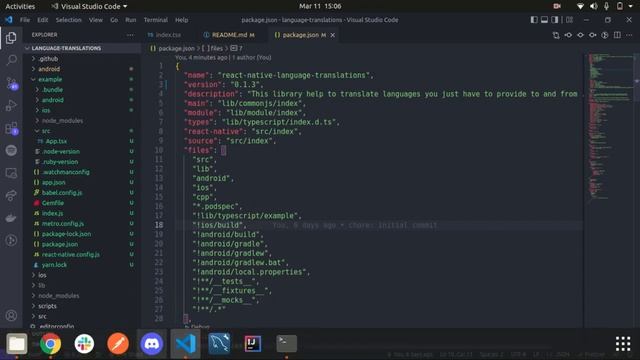
Task: Open the Remote Explorer view icon
Action: 11,173
